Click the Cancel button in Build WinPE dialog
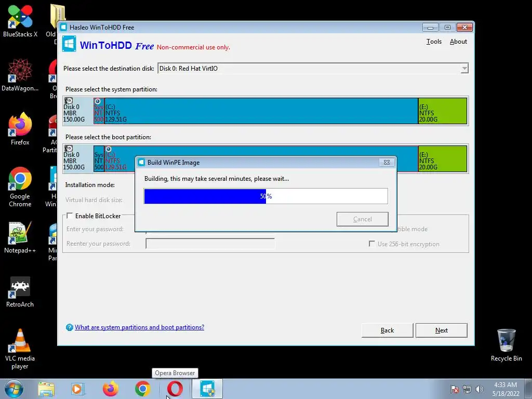532x399 pixels. pos(362,219)
